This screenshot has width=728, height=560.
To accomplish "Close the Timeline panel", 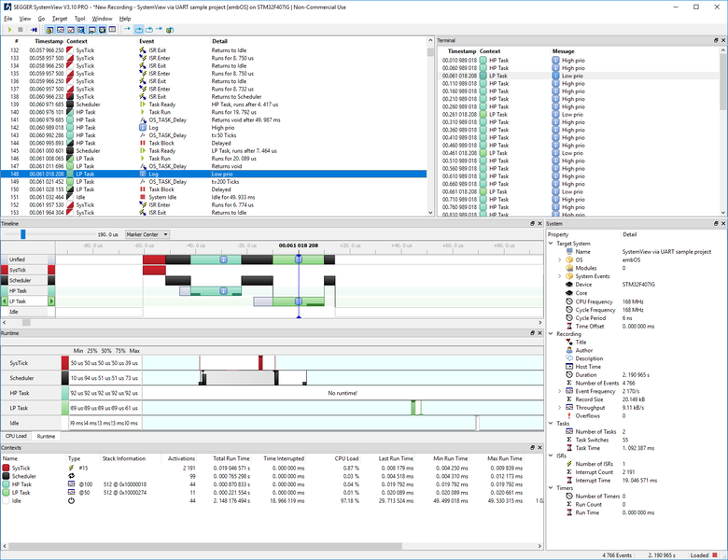I will pos(539,223).
